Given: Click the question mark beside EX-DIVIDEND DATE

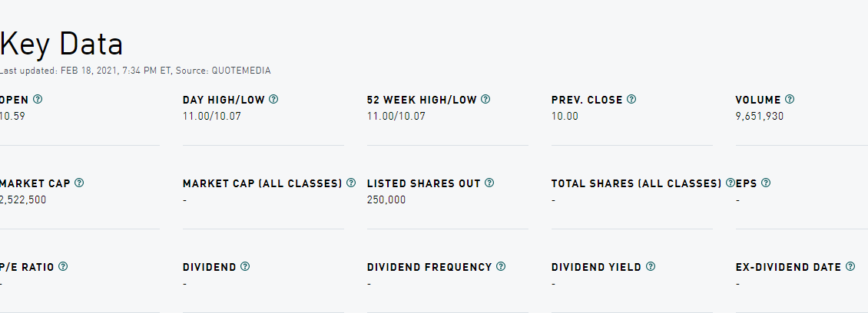Looking at the screenshot, I should coord(850,266).
